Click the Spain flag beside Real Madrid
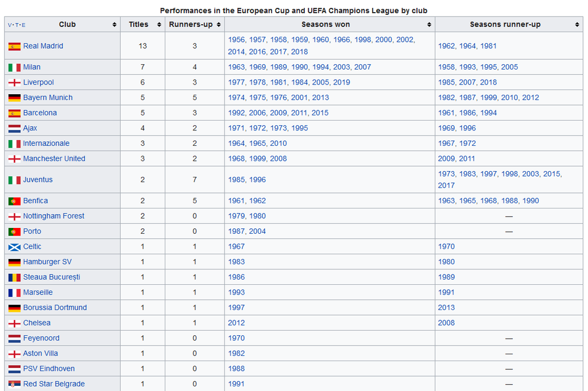Viewport: 588px width, 391px height. [14, 47]
